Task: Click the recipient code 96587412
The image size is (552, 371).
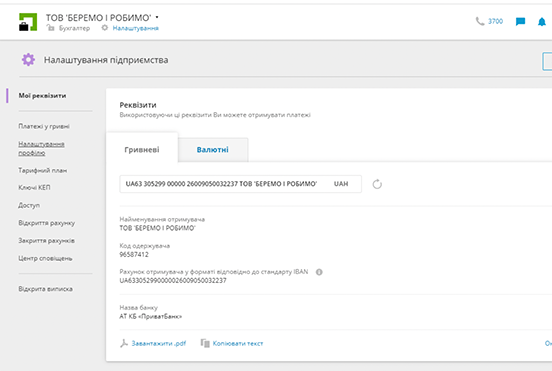Action: coord(134,254)
